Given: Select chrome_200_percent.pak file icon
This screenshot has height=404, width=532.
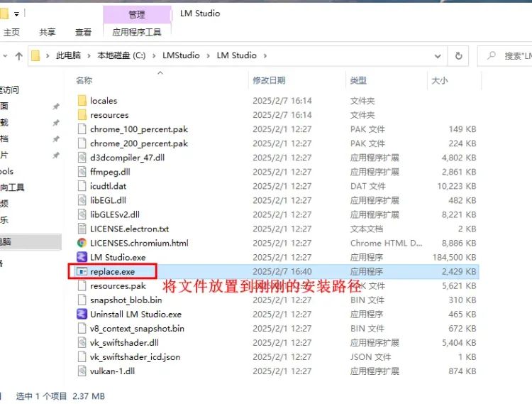Looking at the screenshot, I should pyautogui.click(x=82, y=143).
